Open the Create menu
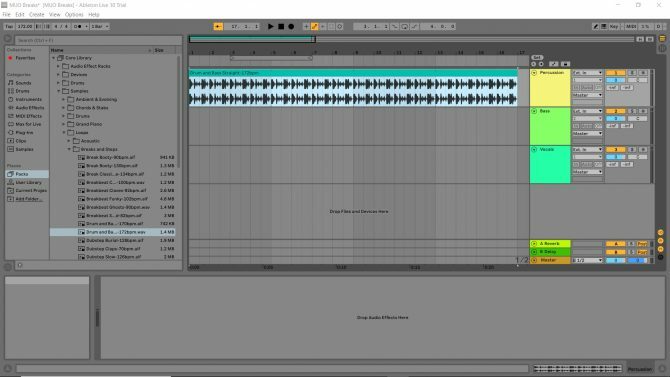The image size is (670, 377). coord(37,15)
